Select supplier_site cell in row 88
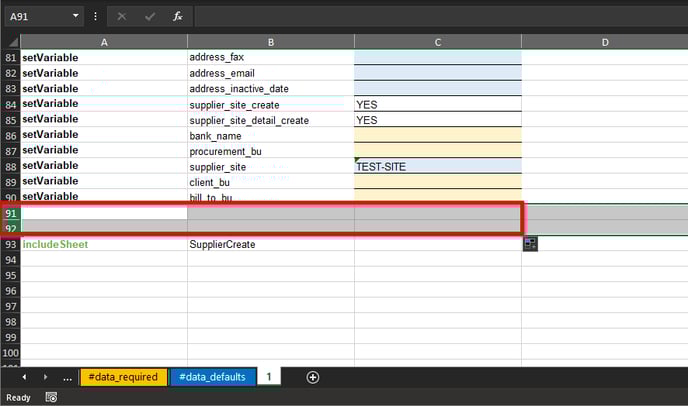Viewport: 688px width, 406px height. (x=271, y=166)
